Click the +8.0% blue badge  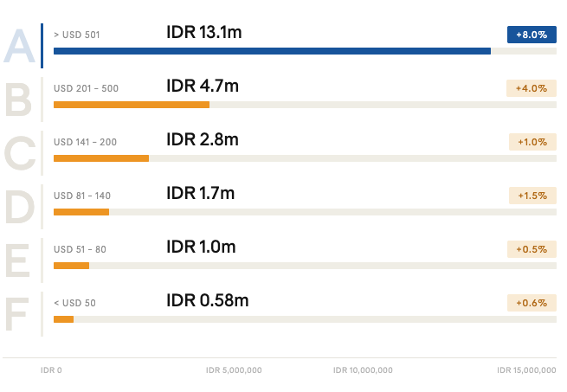pyautogui.click(x=532, y=35)
